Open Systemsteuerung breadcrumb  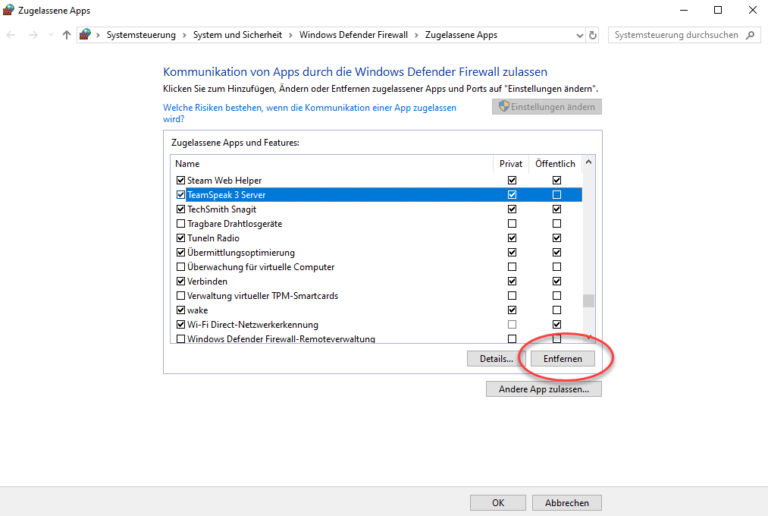pyautogui.click(x=141, y=35)
